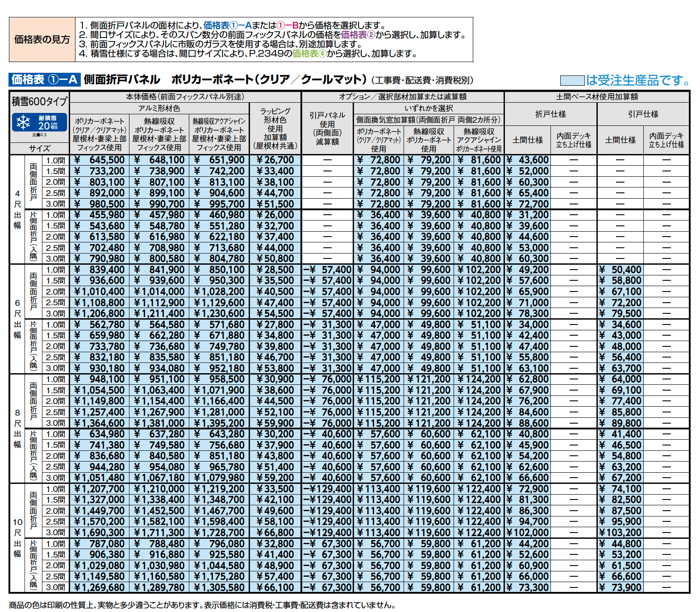The width and height of the screenshot is (700, 612).
Task: Open the purple 価格表② link
Action: (x=358, y=35)
